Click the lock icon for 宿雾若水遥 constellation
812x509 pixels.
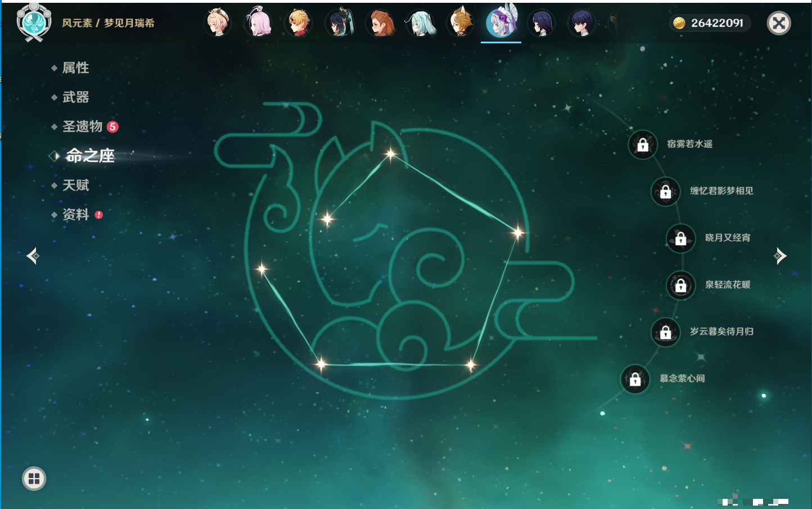tap(643, 145)
